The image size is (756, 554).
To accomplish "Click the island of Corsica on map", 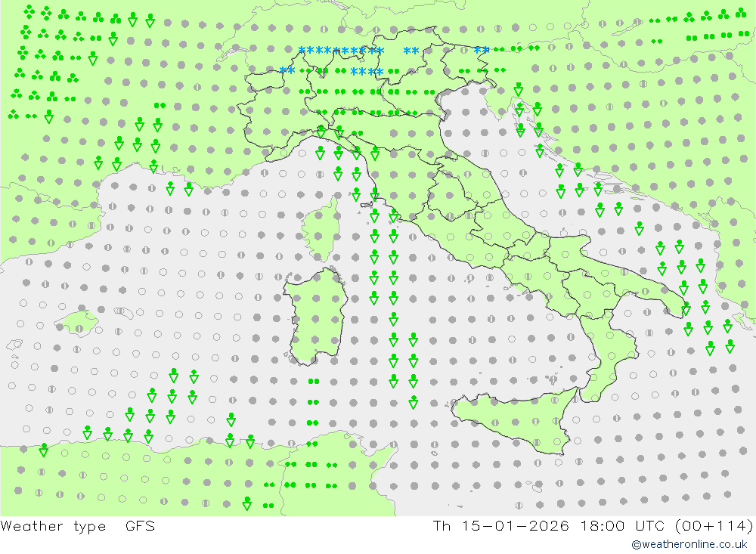I will 321,230.
